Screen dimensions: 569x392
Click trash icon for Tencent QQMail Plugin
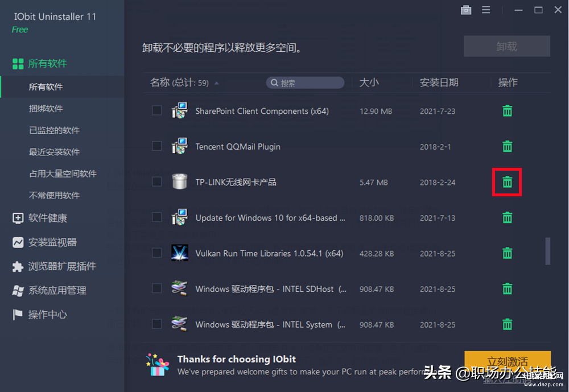click(508, 147)
